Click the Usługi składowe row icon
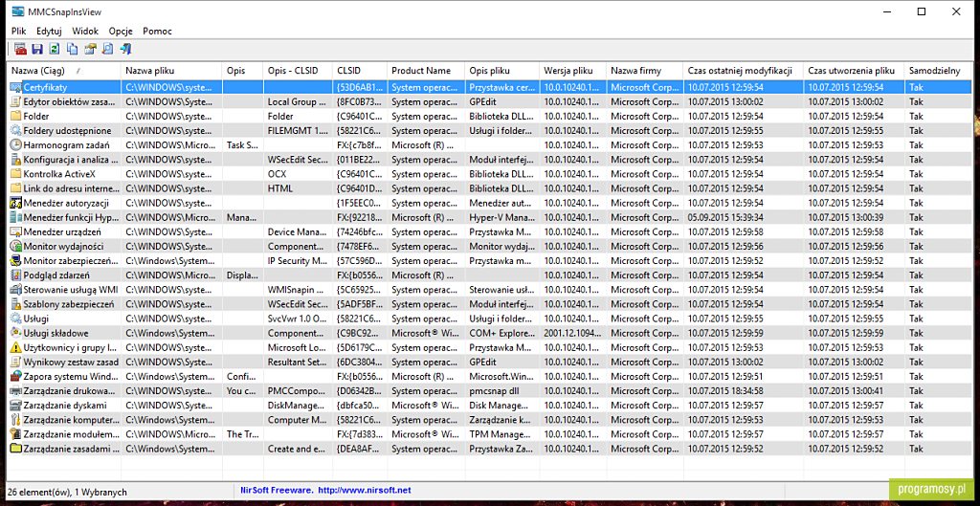Image resolution: width=980 pixels, height=506 pixels. pos(15,333)
